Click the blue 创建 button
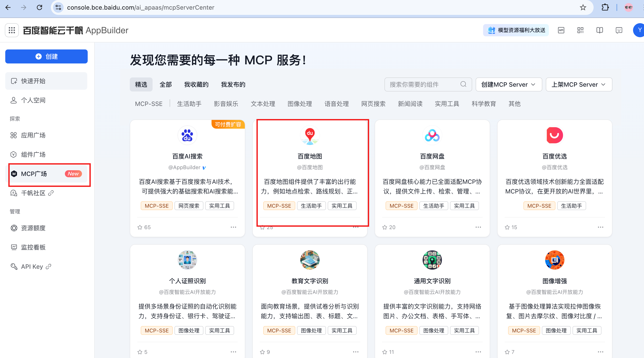The height and width of the screenshot is (358, 644). [46, 56]
